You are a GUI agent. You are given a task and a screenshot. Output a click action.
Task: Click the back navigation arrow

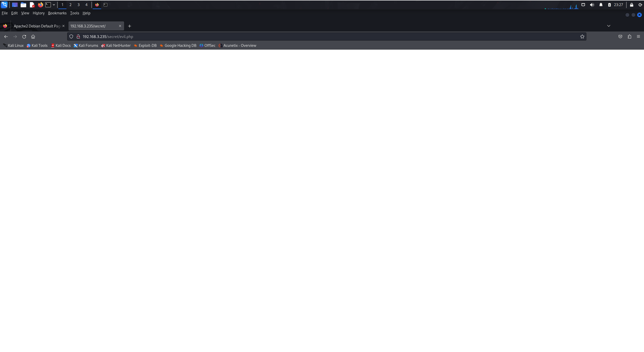(6, 36)
